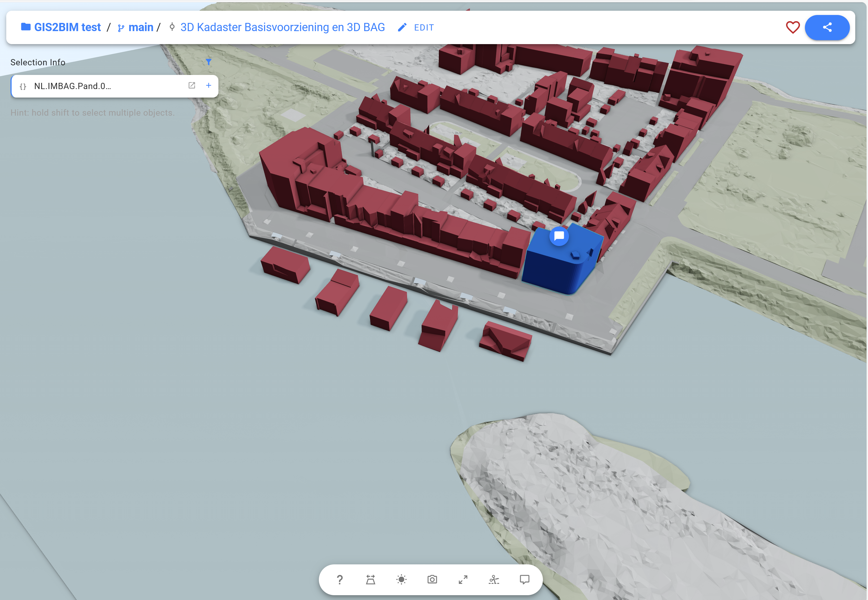Viewport: 868px width, 600px height.
Task: Toggle the section box scissors tool
Action: 494,579
